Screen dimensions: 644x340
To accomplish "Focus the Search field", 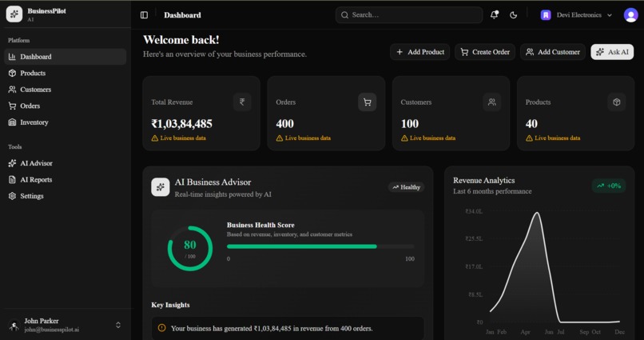I will click(409, 15).
